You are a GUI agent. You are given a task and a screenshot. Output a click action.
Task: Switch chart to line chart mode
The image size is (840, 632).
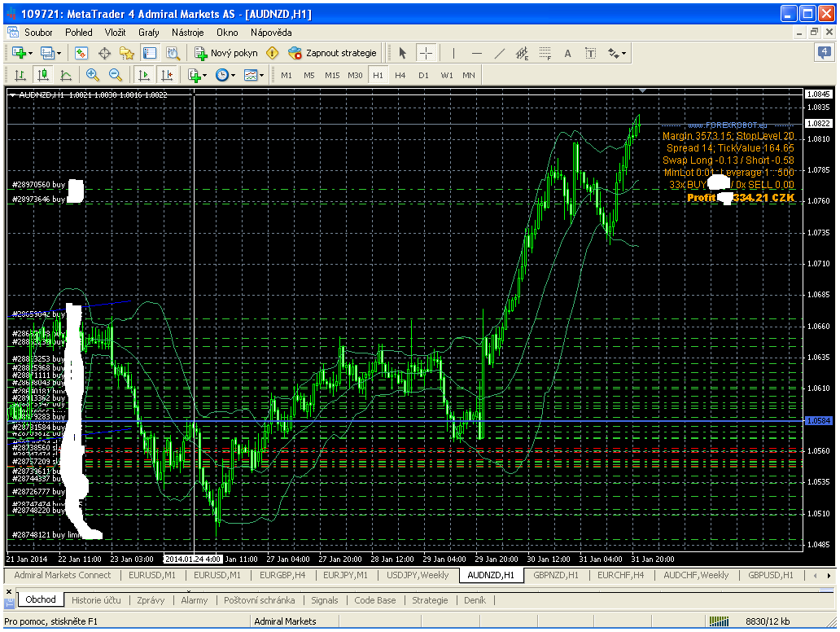66,75
